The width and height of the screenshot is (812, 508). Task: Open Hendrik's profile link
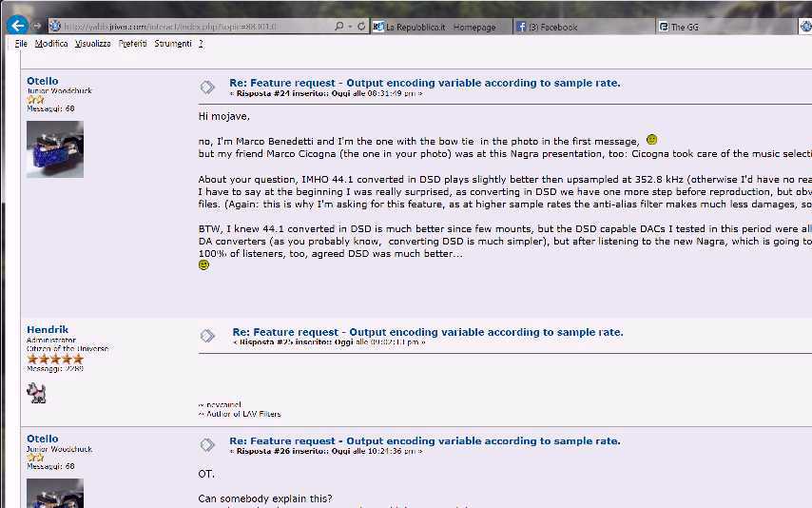48,330
